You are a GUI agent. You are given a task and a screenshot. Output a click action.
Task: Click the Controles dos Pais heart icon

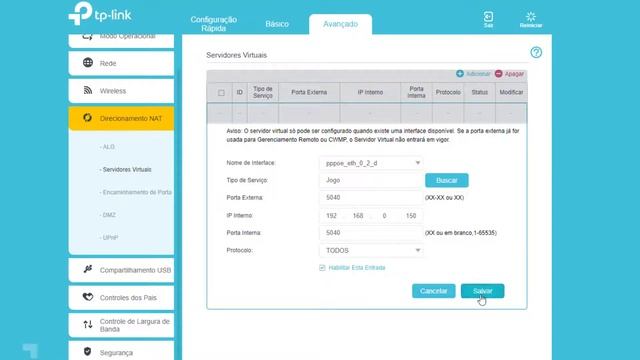[x=88, y=297]
